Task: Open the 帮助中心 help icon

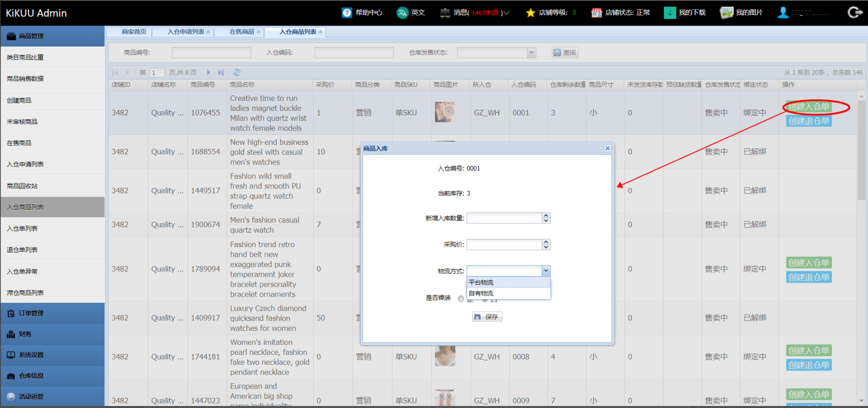Action: 347,13
